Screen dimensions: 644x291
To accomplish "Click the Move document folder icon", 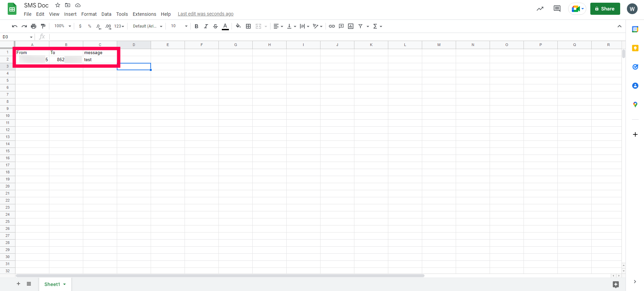I will tap(67, 5).
